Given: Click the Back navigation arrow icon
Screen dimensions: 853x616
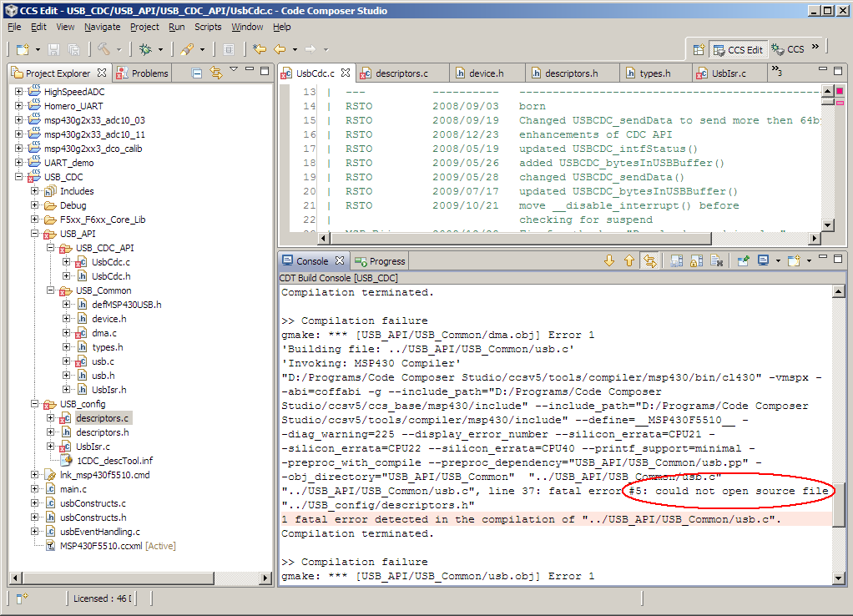Looking at the screenshot, I should (x=280, y=49).
